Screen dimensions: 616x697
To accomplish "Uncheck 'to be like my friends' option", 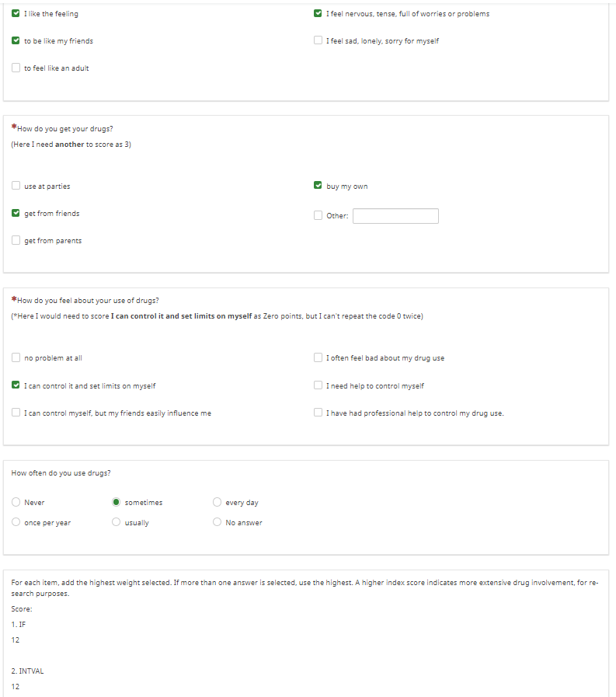I will pos(16,40).
